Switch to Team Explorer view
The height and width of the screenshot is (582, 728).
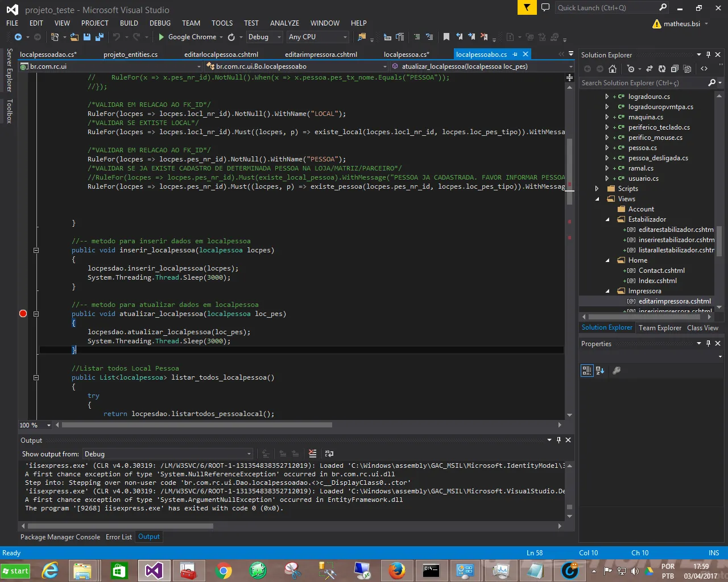(x=660, y=328)
